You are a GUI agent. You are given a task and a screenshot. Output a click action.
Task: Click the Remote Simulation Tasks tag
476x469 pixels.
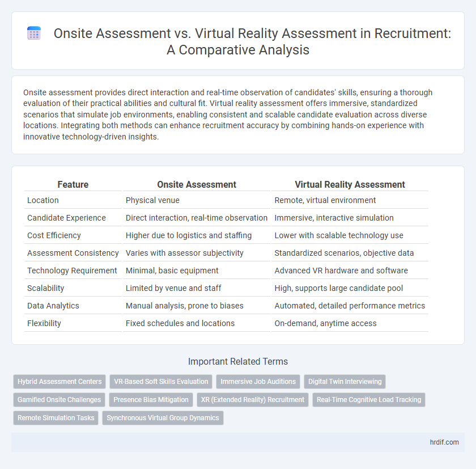coord(56,418)
